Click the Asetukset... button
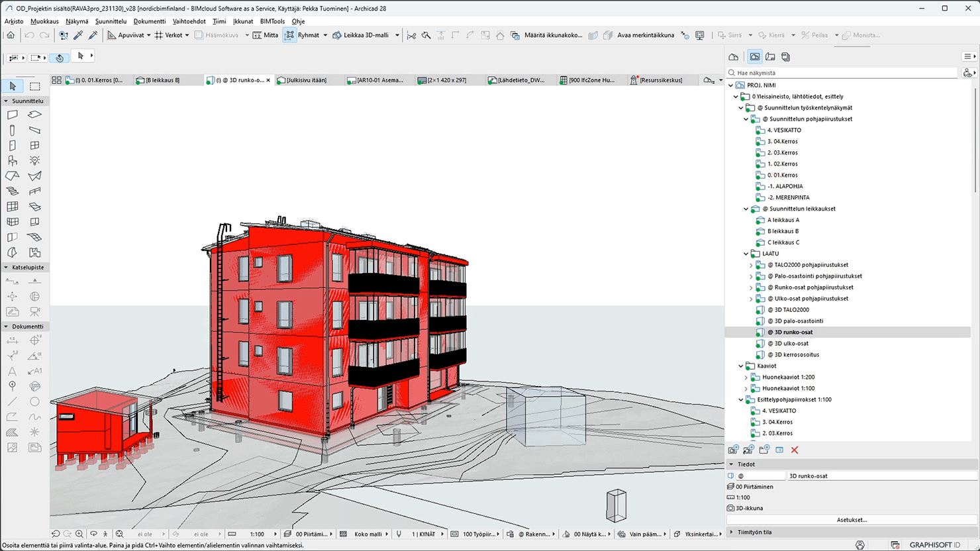 coord(852,520)
